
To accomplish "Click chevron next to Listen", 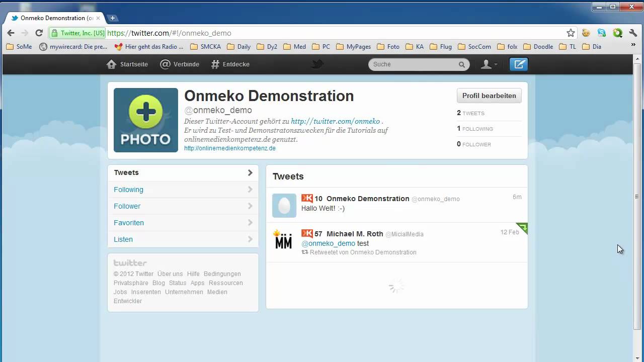I will 250,239.
